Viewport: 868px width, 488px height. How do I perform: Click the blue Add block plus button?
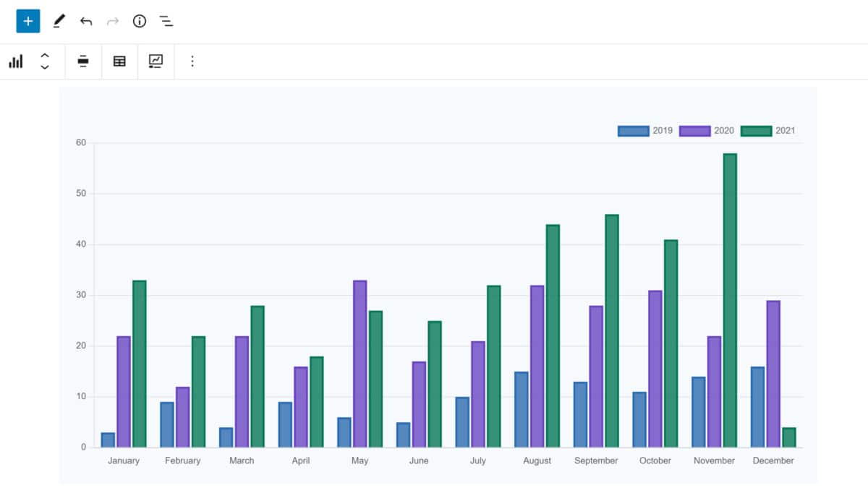28,21
